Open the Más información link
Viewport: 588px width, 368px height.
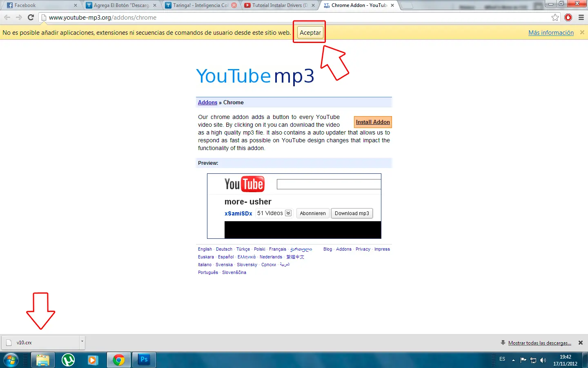coord(551,33)
